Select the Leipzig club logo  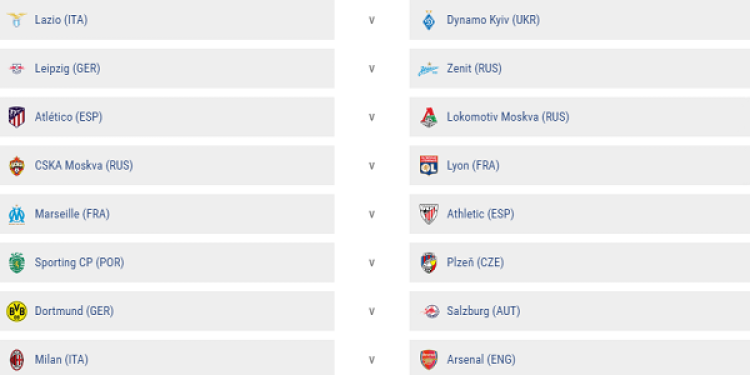click(17, 69)
